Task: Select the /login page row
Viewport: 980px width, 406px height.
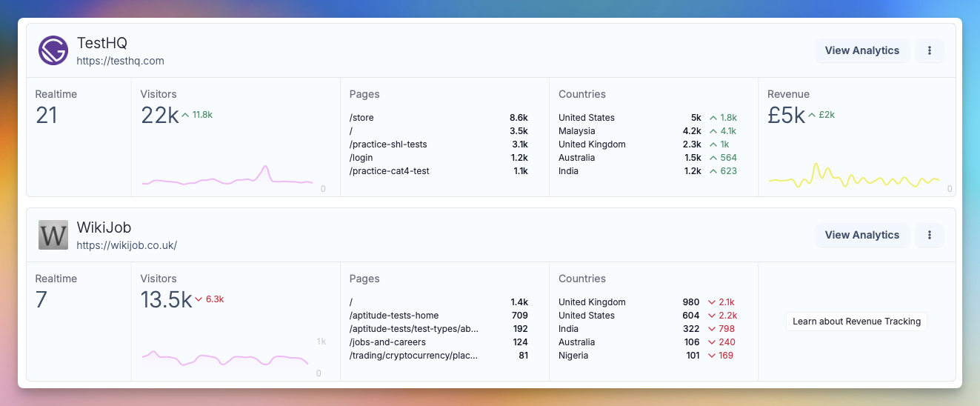Action: [x=439, y=158]
